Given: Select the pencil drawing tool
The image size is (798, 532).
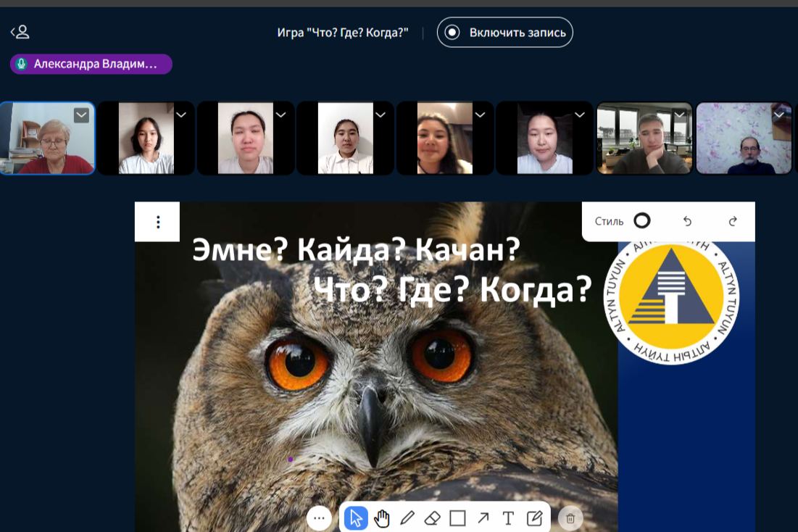Looking at the screenshot, I should coord(408,518).
